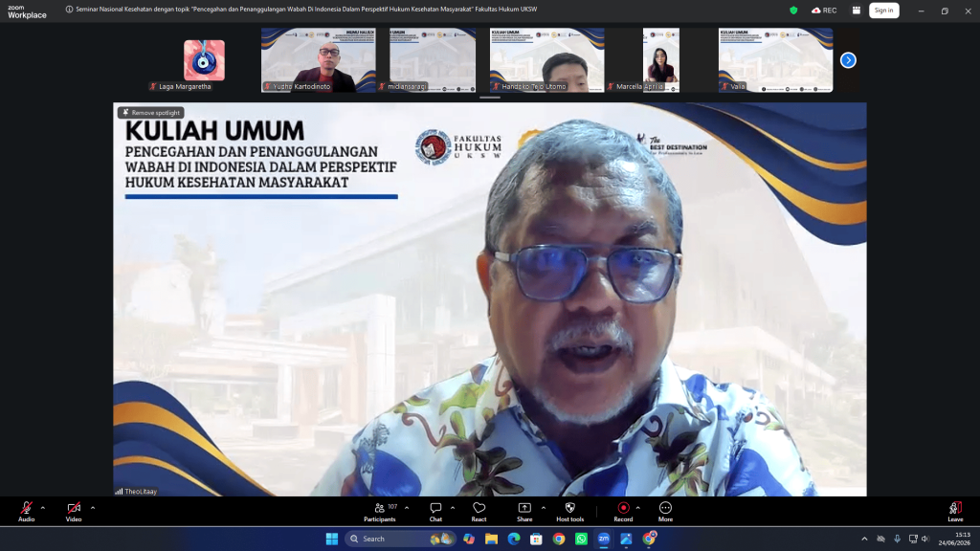Select midiansaragi's video thumbnail

click(433, 60)
